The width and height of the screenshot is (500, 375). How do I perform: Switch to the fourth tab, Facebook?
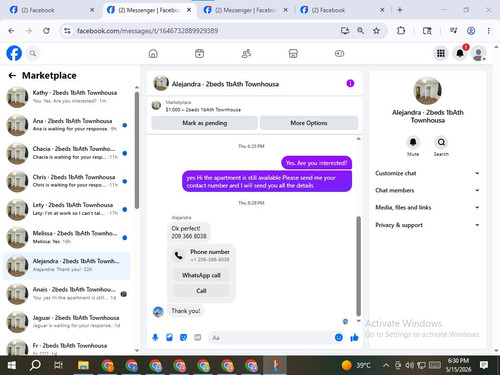[x=343, y=10]
